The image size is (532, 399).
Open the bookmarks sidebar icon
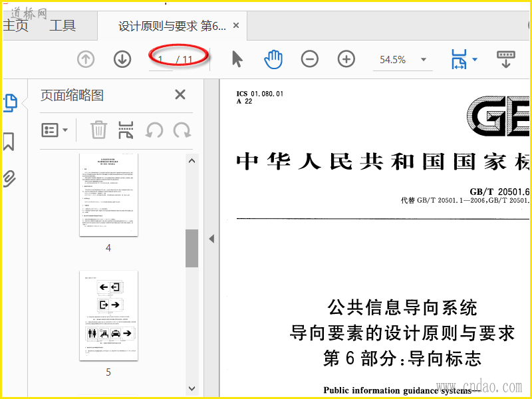pyautogui.click(x=9, y=142)
